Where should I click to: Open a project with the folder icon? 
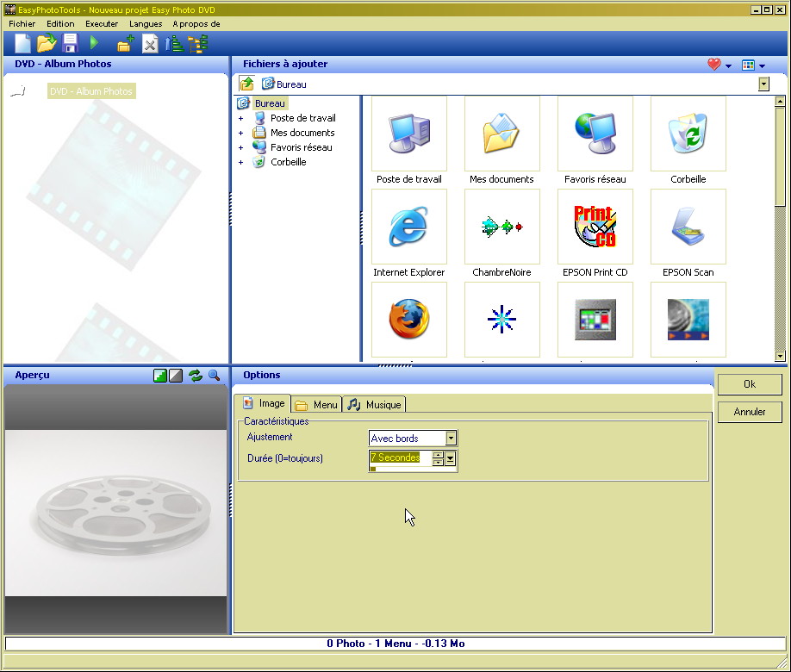[46, 43]
